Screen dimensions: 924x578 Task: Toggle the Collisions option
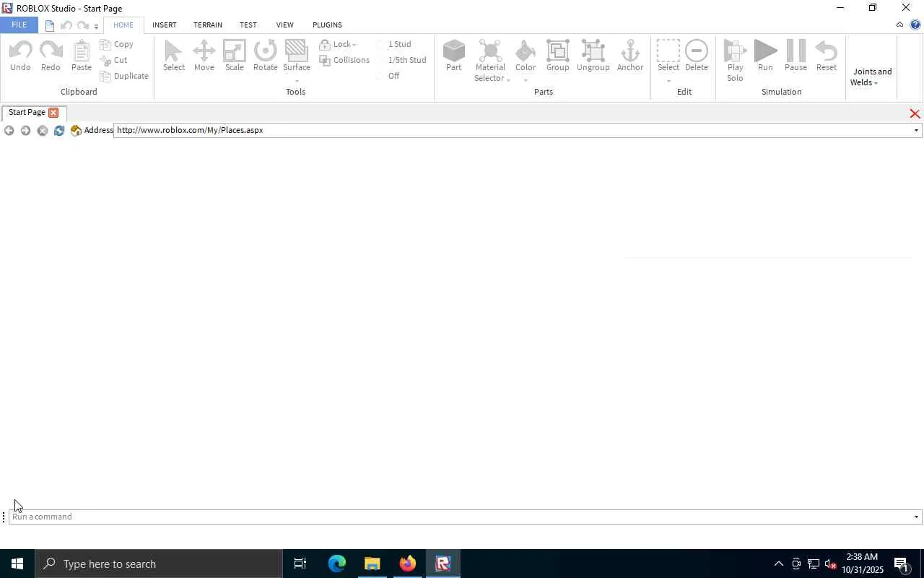(345, 60)
